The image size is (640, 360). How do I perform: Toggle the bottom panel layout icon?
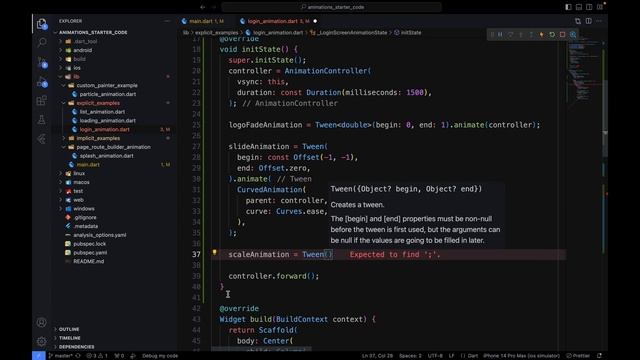[579, 7]
